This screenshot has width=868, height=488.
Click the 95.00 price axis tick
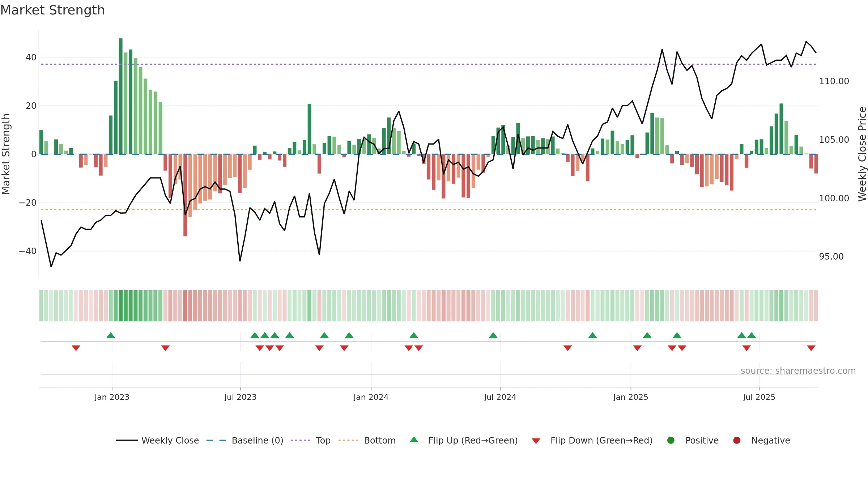(x=831, y=256)
